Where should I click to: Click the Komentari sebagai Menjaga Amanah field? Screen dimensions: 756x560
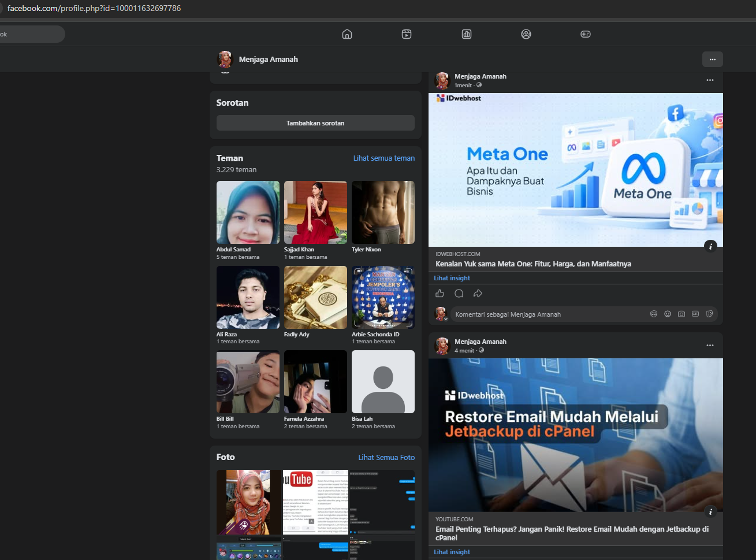click(x=549, y=314)
